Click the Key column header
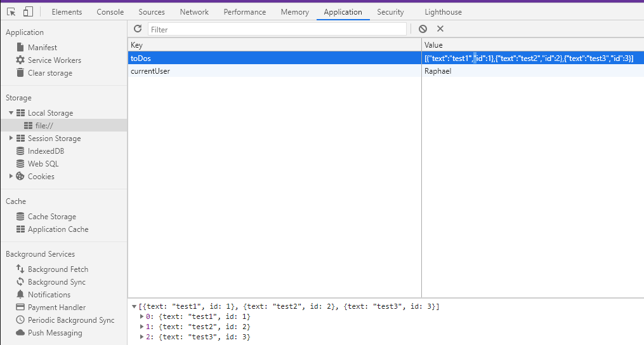The image size is (644, 345). [274, 45]
